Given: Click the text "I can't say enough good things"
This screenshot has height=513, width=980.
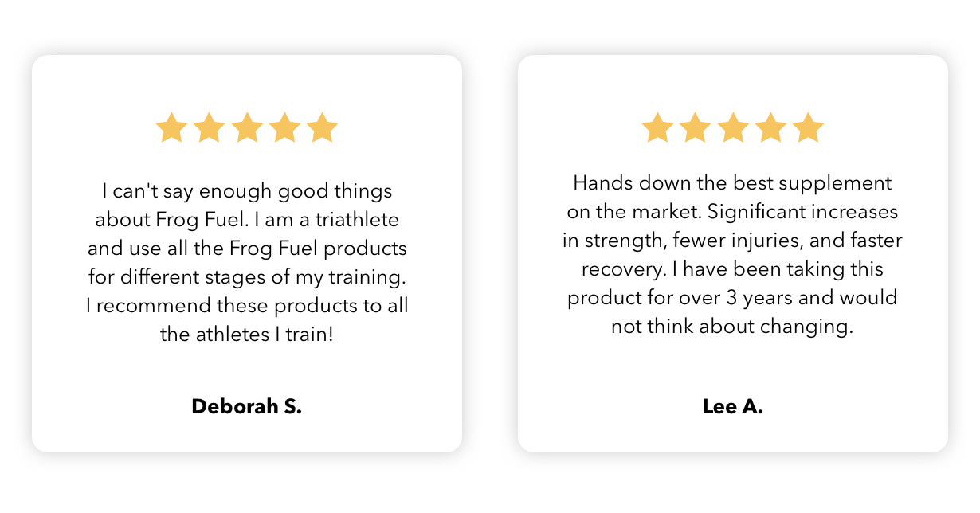Looking at the screenshot, I should pos(247,192).
